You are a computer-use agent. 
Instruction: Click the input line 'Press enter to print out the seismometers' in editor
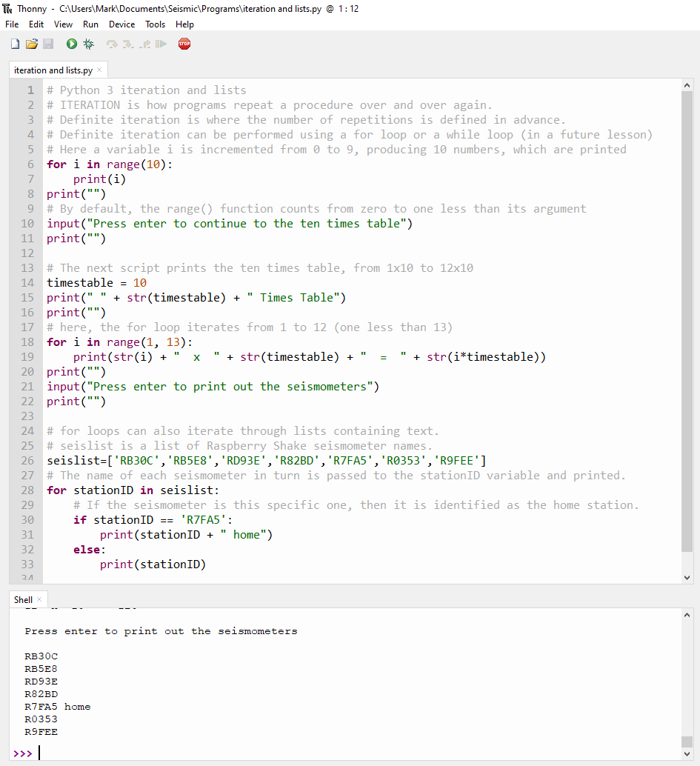click(213, 387)
